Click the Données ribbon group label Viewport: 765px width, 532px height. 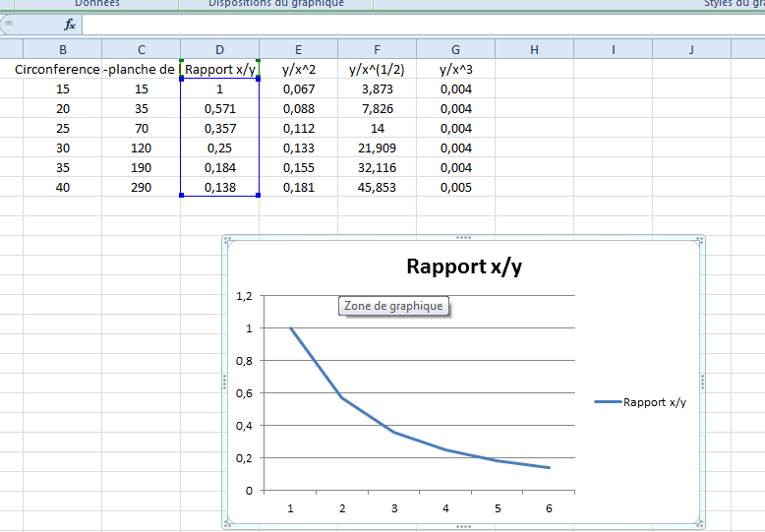click(97, 4)
